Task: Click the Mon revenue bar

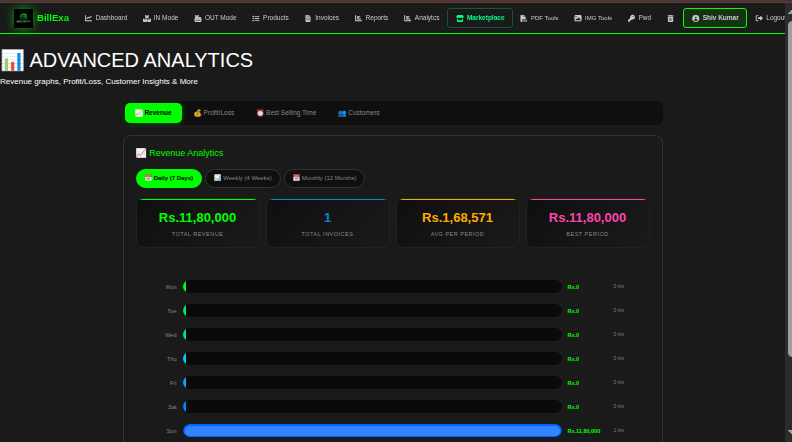Action: point(372,287)
